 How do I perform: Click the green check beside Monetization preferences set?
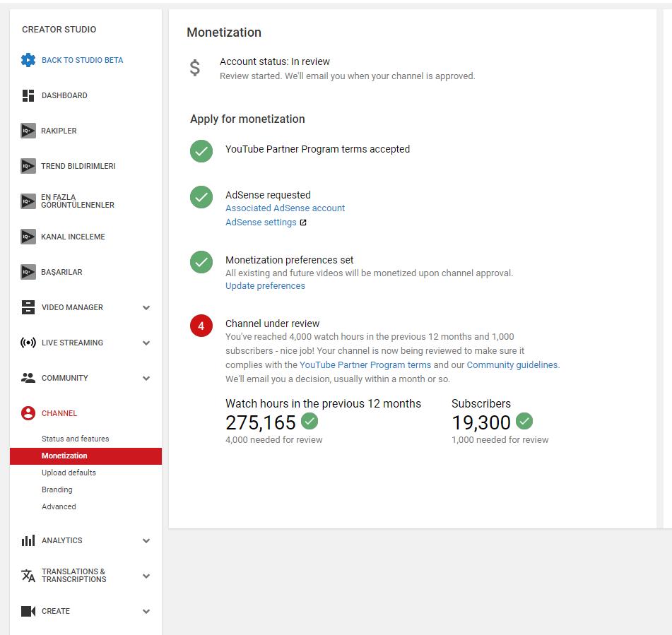(201, 262)
